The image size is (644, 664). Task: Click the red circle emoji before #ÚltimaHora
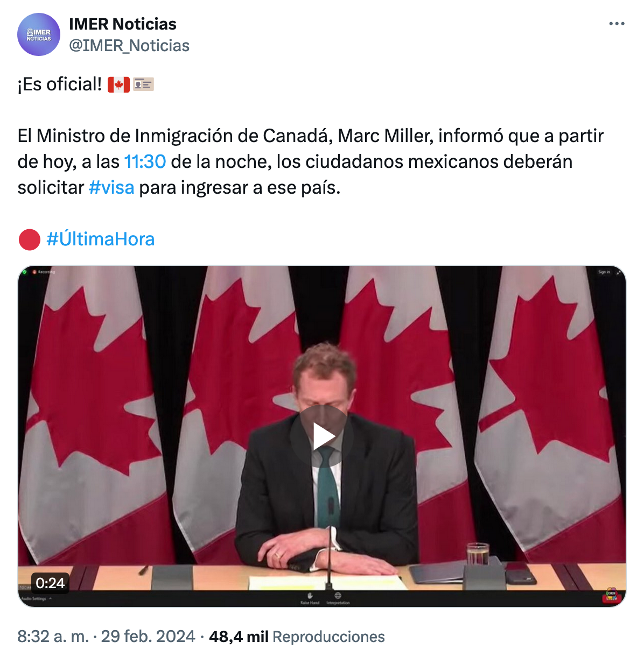[30, 239]
